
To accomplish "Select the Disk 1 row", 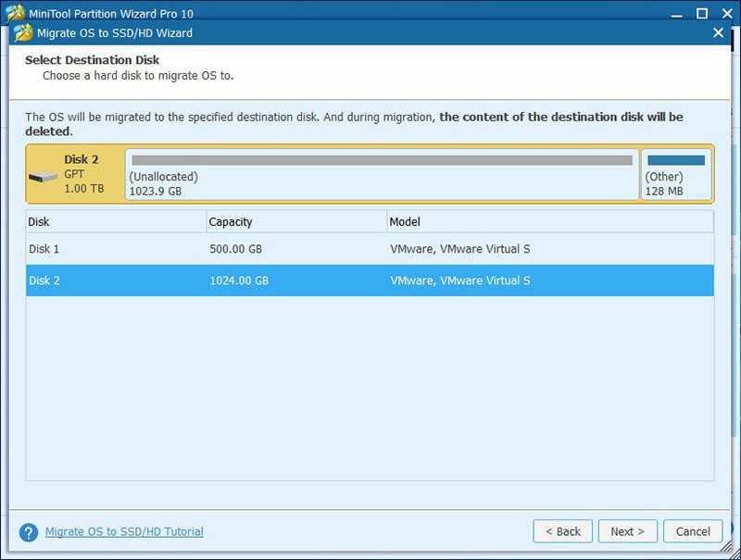I will 370,249.
